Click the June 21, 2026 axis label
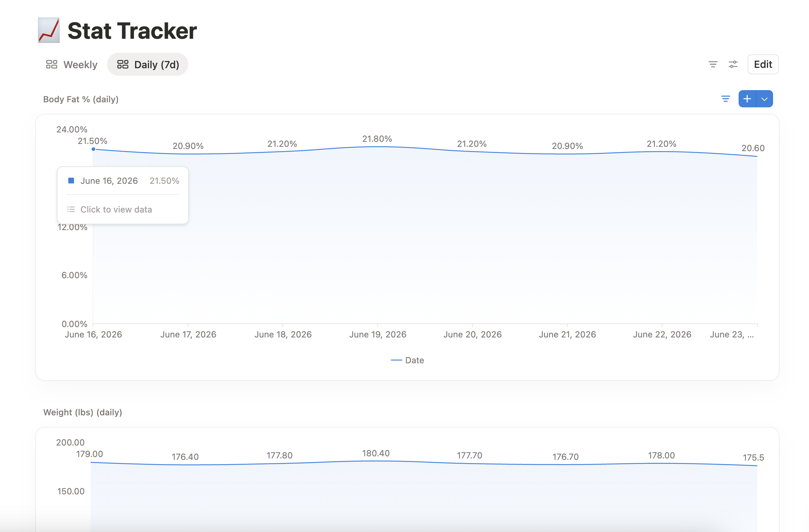This screenshot has width=809, height=532. [x=567, y=335]
